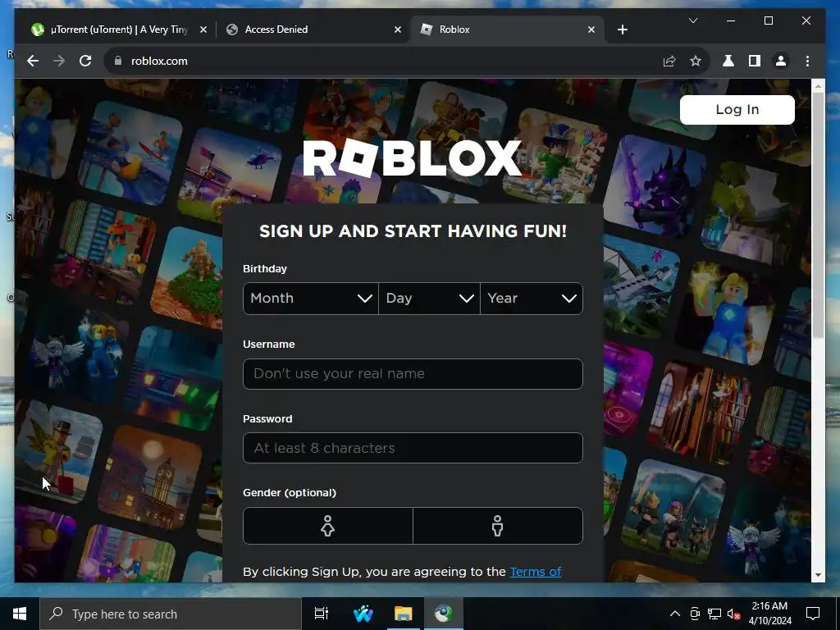Switch to the uTorrent tab
This screenshot has height=630, width=840.
pyautogui.click(x=119, y=30)
